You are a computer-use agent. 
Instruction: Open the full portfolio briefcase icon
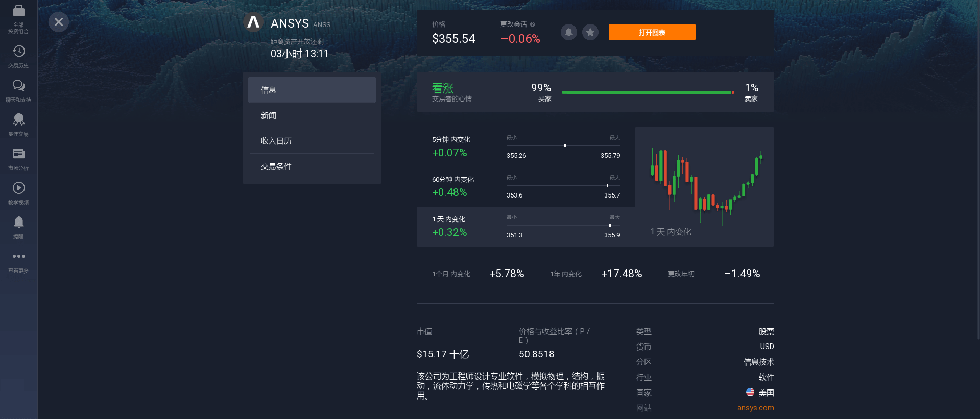(x=18, y=11)
